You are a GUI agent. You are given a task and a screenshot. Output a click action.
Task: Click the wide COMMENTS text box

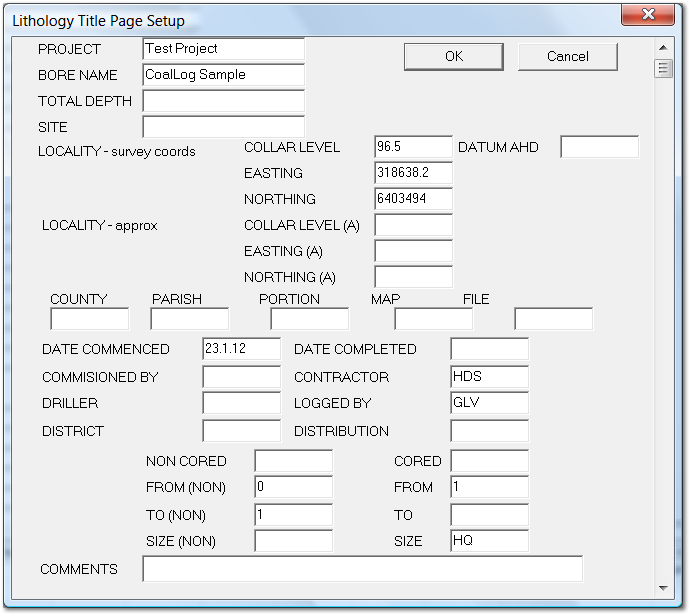[x=362, y=569]
